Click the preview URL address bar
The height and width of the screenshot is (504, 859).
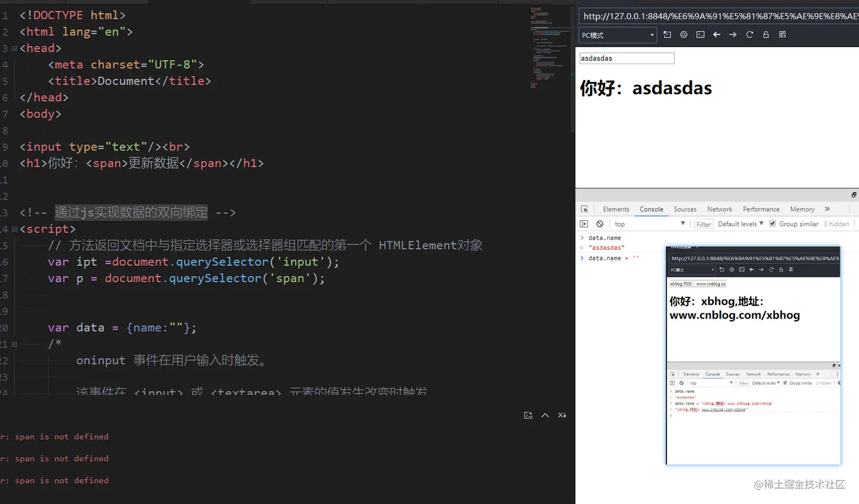719,16
